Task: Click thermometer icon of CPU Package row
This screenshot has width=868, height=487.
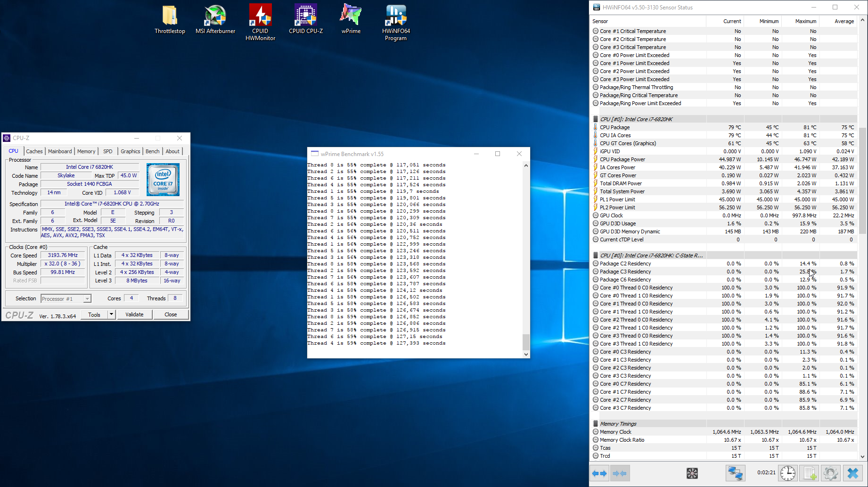Action: coord(595,127)
